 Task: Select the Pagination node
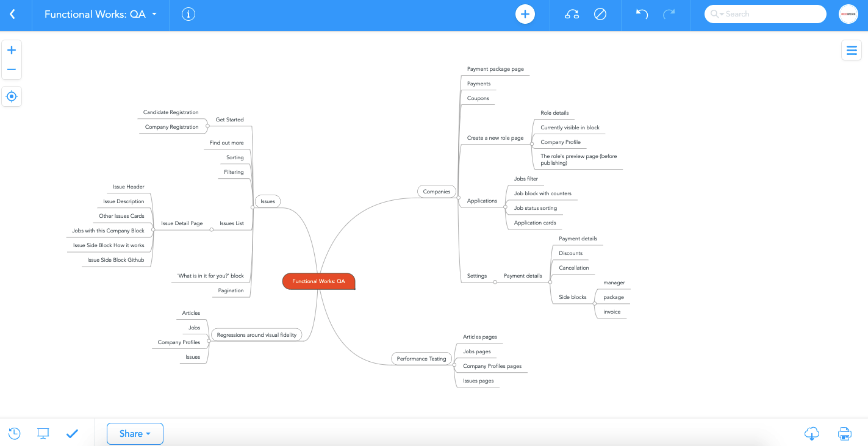(x=231, y=290)
